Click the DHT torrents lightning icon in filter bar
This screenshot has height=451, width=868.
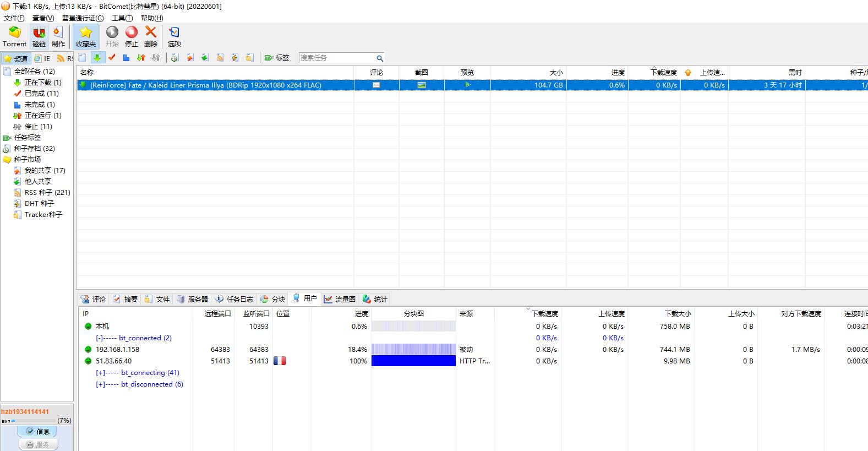[x=234, y=58]
